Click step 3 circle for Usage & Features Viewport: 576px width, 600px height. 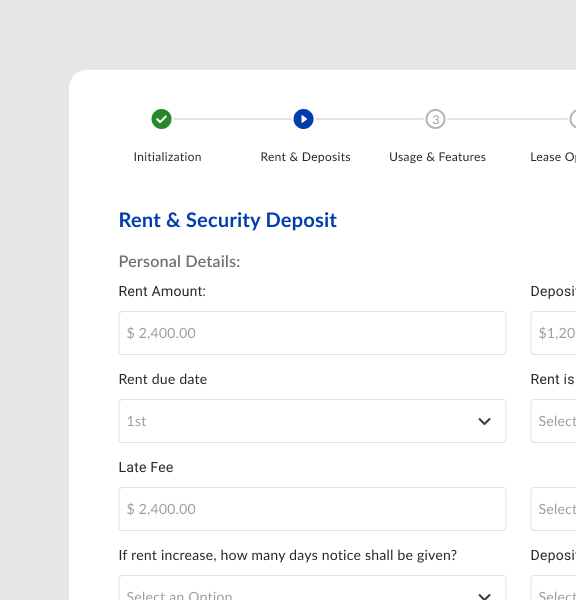[x=435, y=119]
